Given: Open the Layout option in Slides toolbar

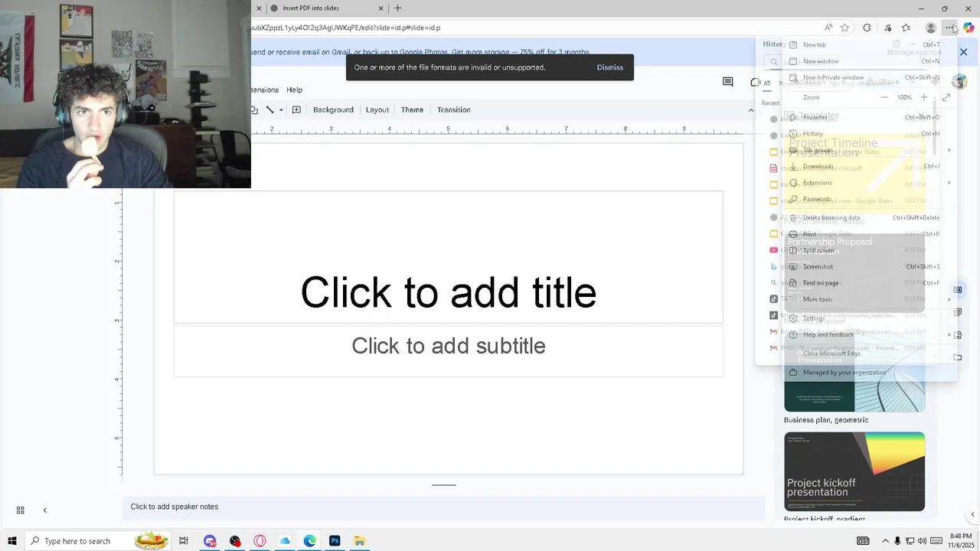Looking at the screenshot, I should 377,109.
